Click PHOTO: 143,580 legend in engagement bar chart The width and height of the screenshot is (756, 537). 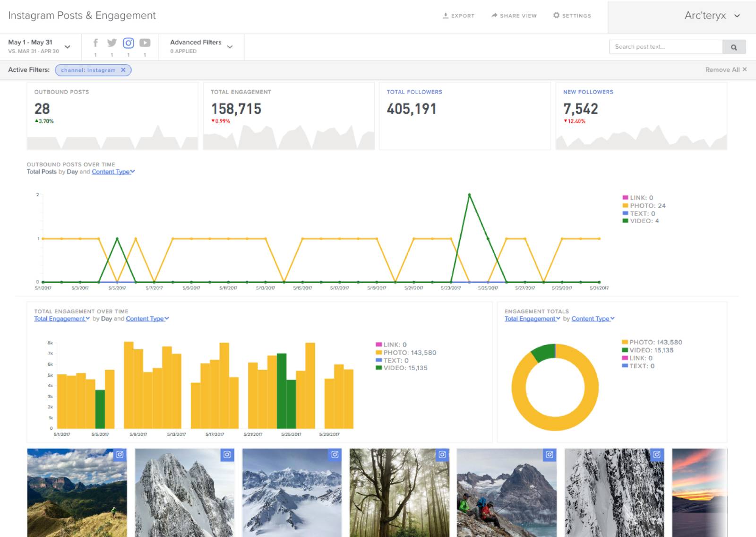click(x=406, y=353)
